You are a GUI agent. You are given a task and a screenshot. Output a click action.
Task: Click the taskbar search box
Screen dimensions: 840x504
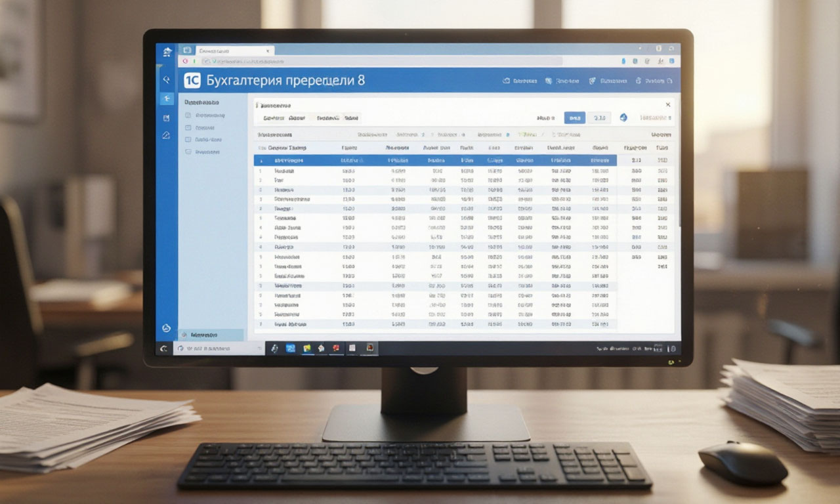[219, 348]
